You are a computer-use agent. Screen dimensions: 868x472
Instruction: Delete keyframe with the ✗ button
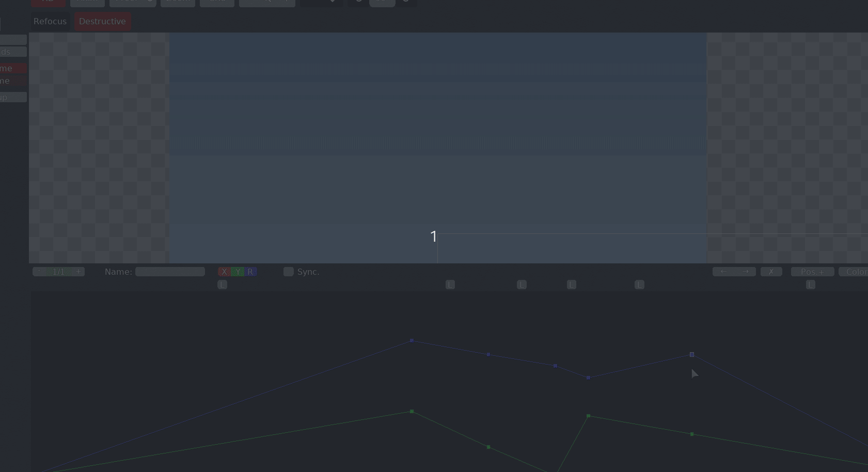tap(771, 272)
